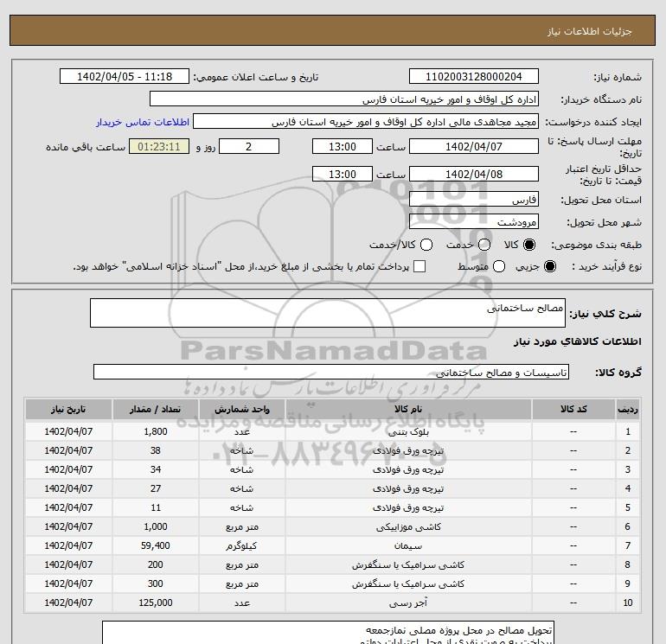Click the quantity 27 cell
The height and width of the screenshot is (644, 666).
[x=156, y=488]
